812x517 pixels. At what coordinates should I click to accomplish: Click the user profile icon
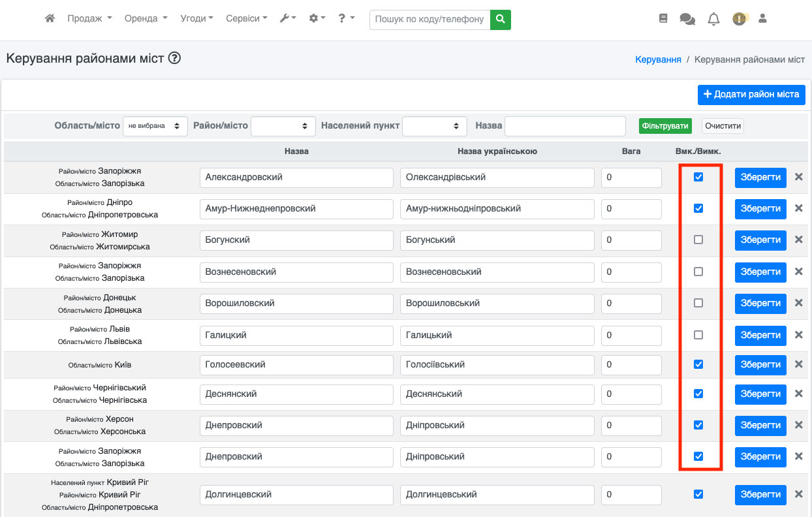click(x=762, y=19)
